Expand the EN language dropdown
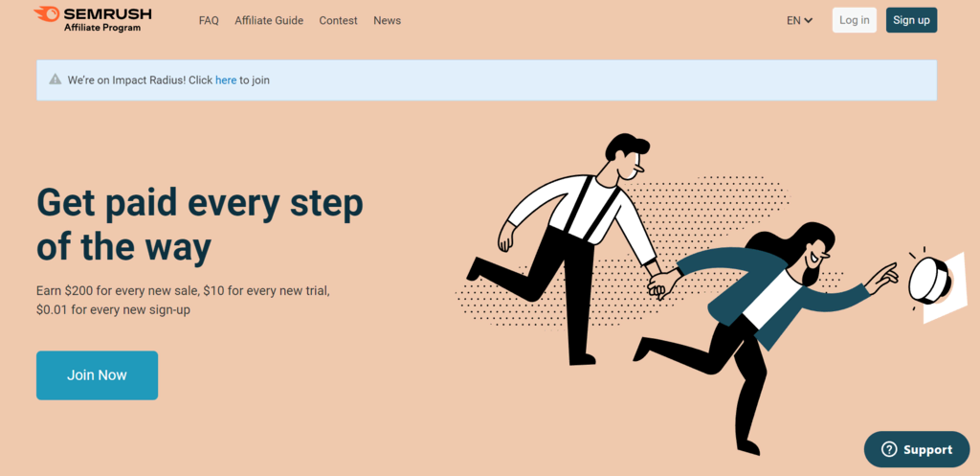Image resolution: width=980 pixels, height=476 pixels. coord(799,20)
